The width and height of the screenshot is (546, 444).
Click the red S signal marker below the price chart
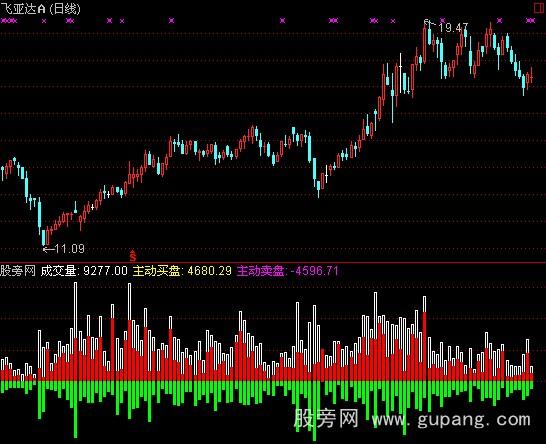point(133,256)
